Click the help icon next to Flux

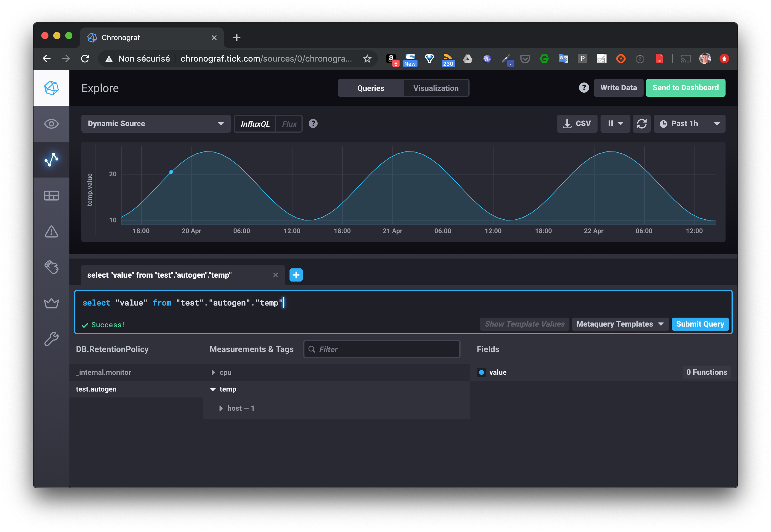coord(313,124)
